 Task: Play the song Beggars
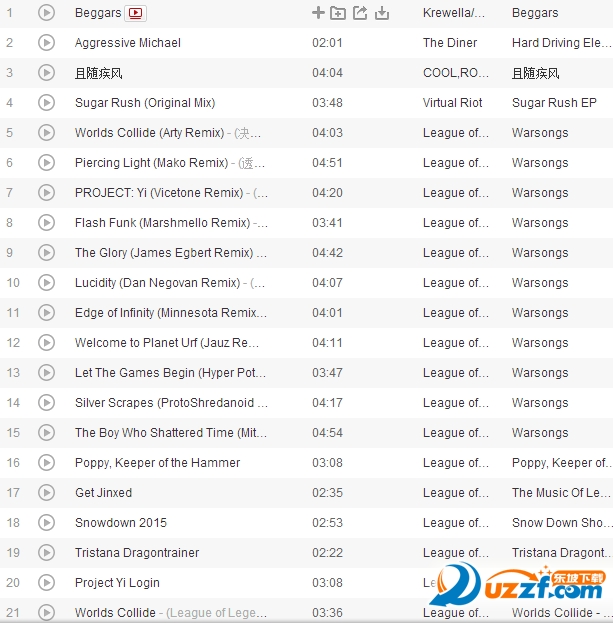[x=46, y=13]
